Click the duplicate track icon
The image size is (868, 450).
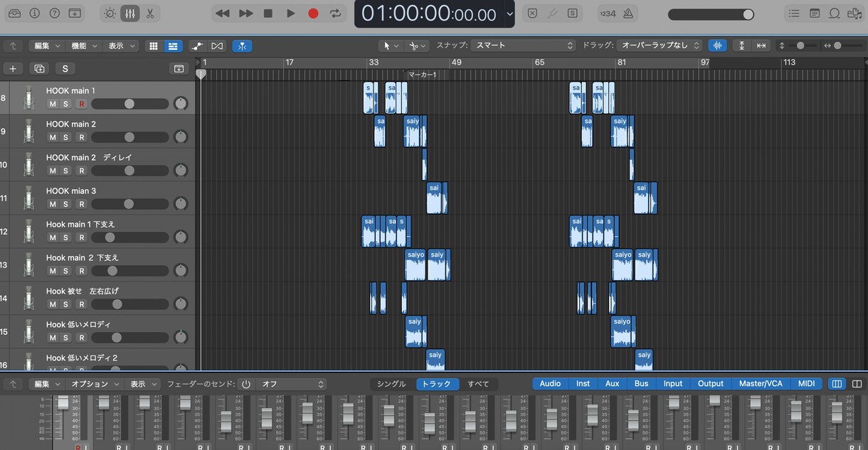(x=39, y=69)
